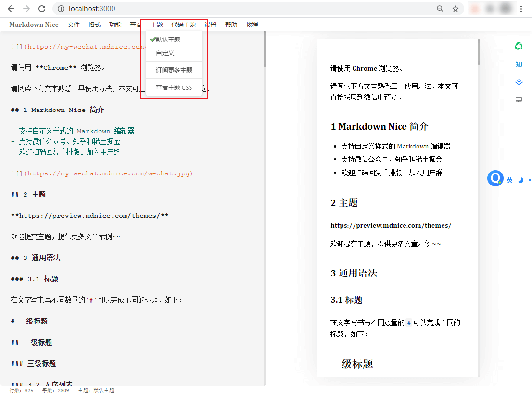
Task: Click editor line '## 二级标题'
Action: point(32,343)
